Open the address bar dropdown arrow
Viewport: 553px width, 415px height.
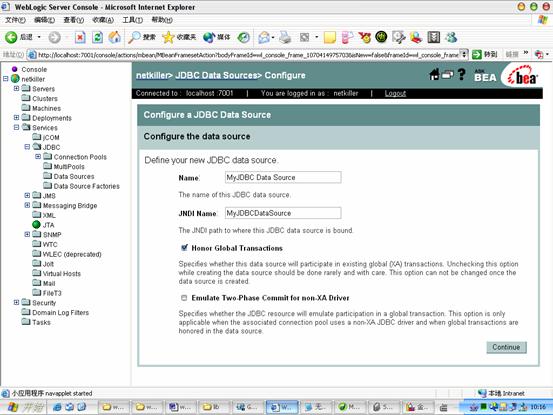464,54
